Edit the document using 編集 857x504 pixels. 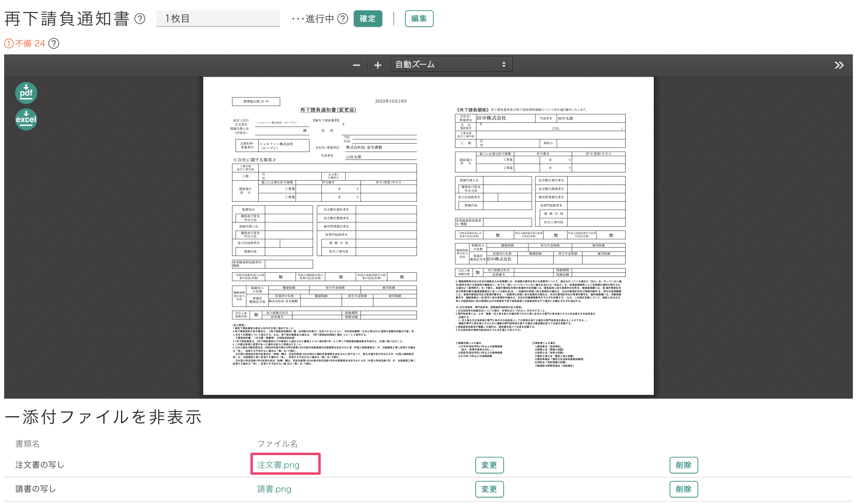click(419, 19)
